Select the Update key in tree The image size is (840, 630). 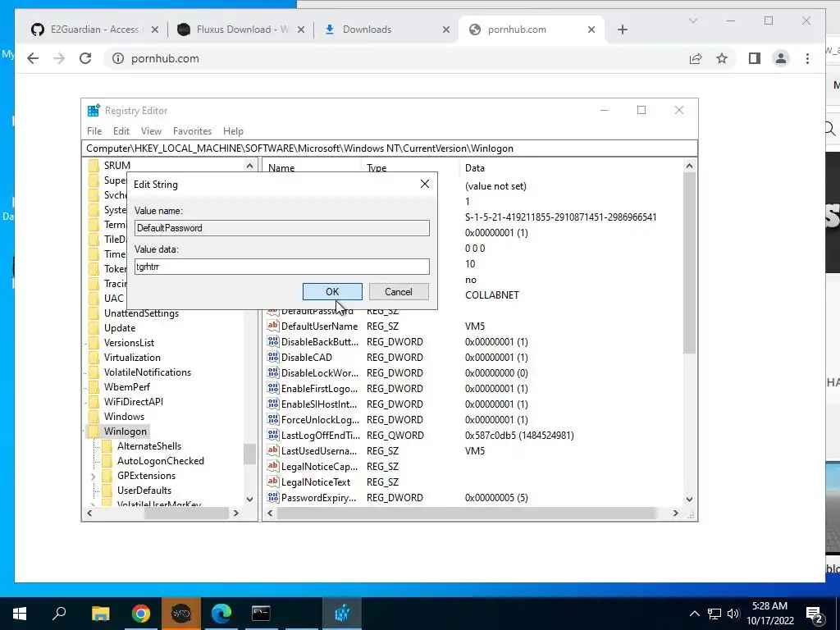(x=120, y=328)
